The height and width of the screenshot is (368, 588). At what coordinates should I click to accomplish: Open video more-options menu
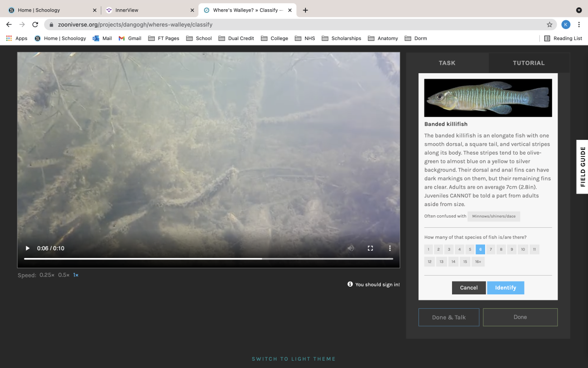(390, 248)
